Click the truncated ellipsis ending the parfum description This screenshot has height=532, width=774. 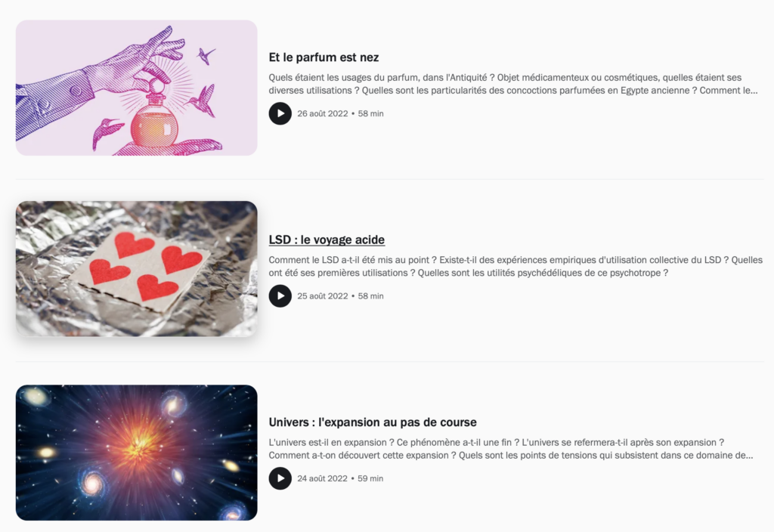click(x=754, y=91)
